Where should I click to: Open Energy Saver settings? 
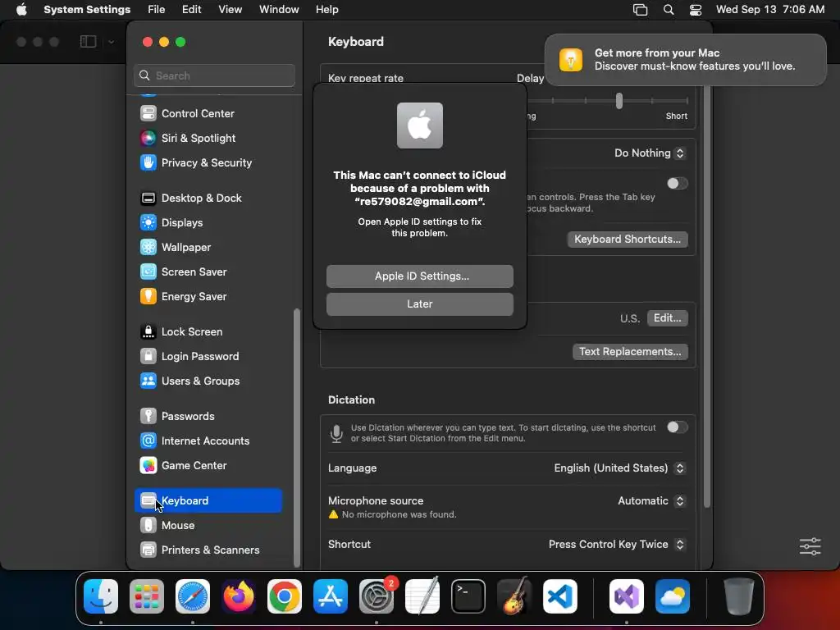(x=208, y=297)
